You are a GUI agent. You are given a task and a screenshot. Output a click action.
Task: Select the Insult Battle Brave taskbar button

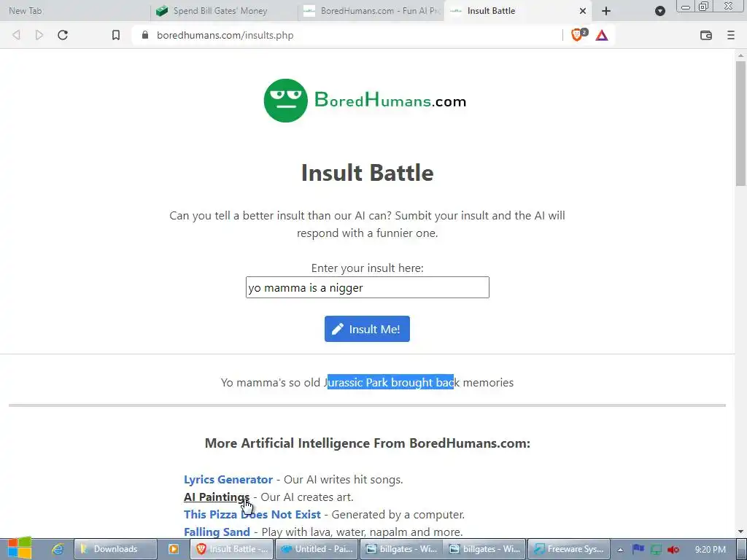[232, 549]
